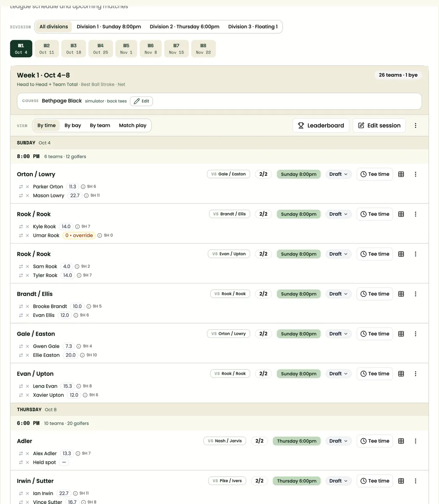Remove the Held spot from Adler
The image size is (439, 504).
[27, 463]
